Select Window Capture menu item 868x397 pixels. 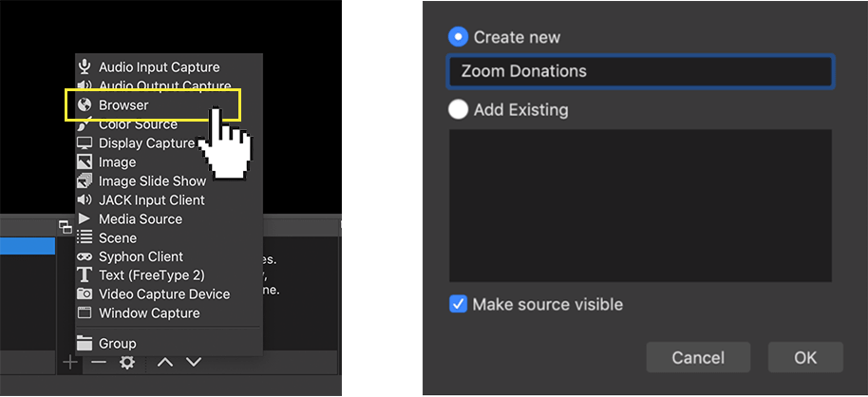(x=149, y=313)
